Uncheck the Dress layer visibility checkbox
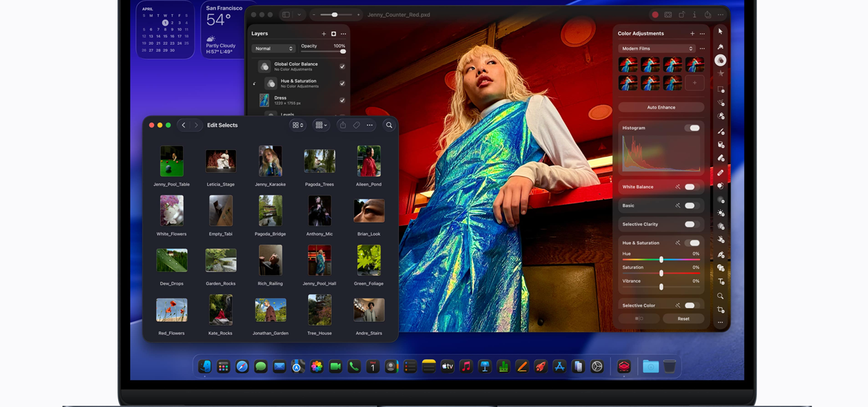 [342, 100]
